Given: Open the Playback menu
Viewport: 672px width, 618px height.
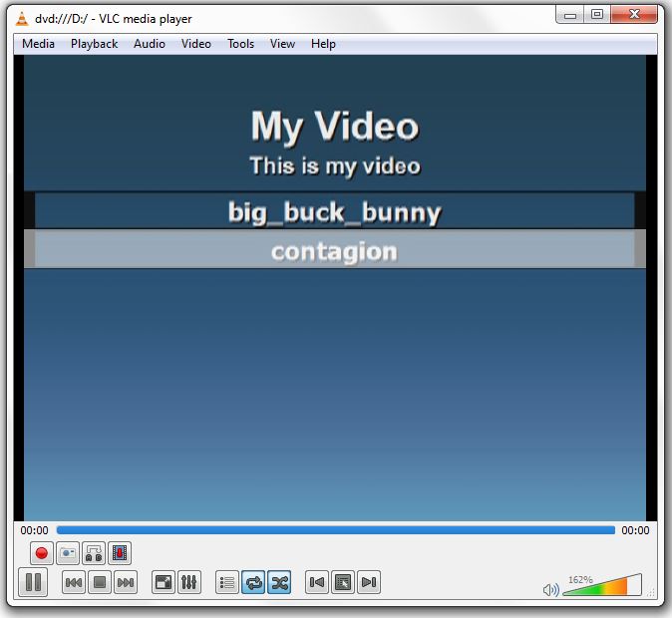Looking at the screenshot, I should [94, 44].
